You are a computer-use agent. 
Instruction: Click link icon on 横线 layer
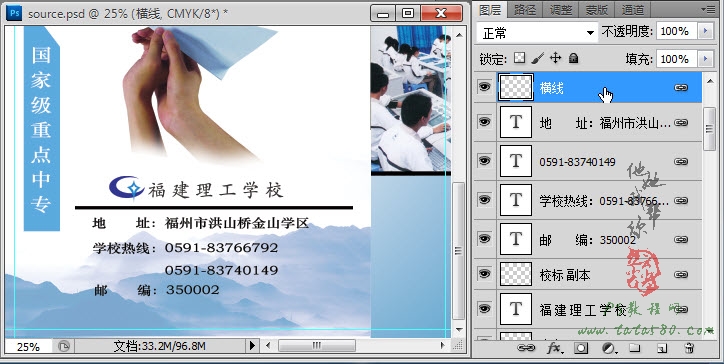tap(681, 87)
